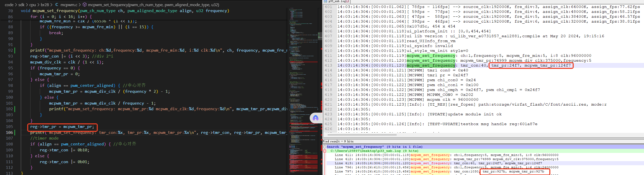Jump to search result 'Line 797'
This screenshot has width=644, height=175.
439,171
